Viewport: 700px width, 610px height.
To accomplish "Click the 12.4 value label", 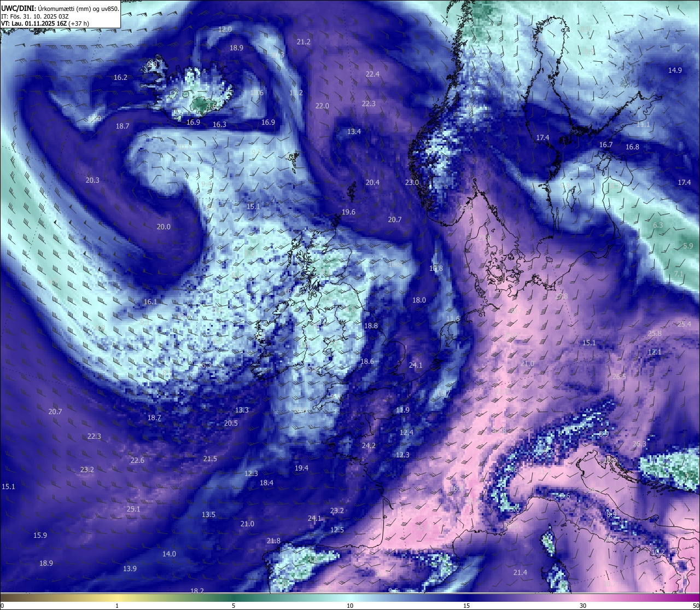I will click(406, 432).
